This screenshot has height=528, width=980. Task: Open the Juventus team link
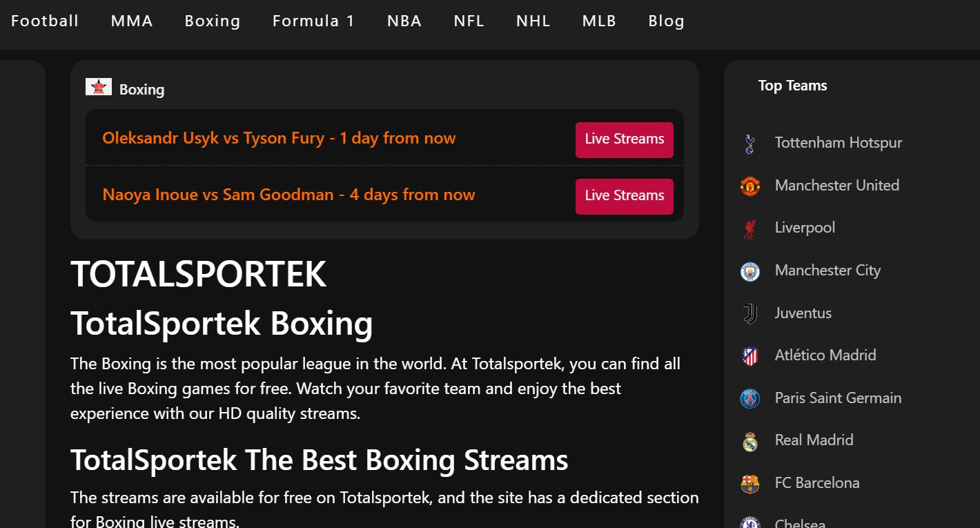point(803,313)
